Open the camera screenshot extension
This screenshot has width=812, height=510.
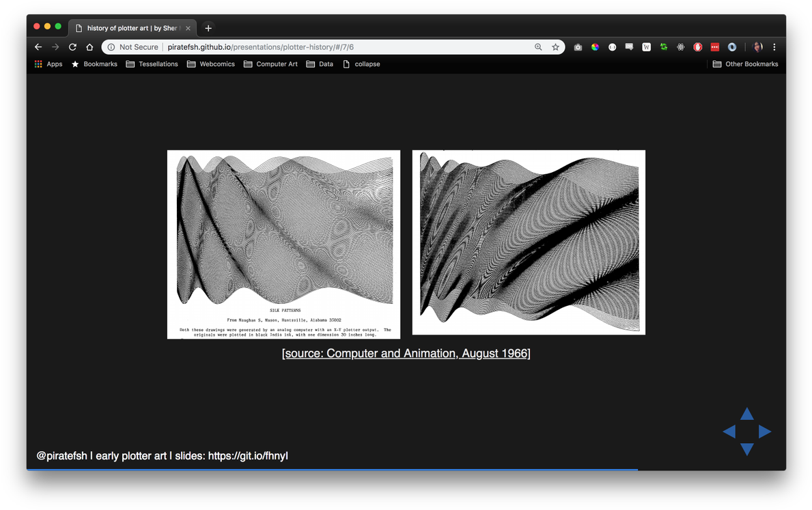click(578, 47)
